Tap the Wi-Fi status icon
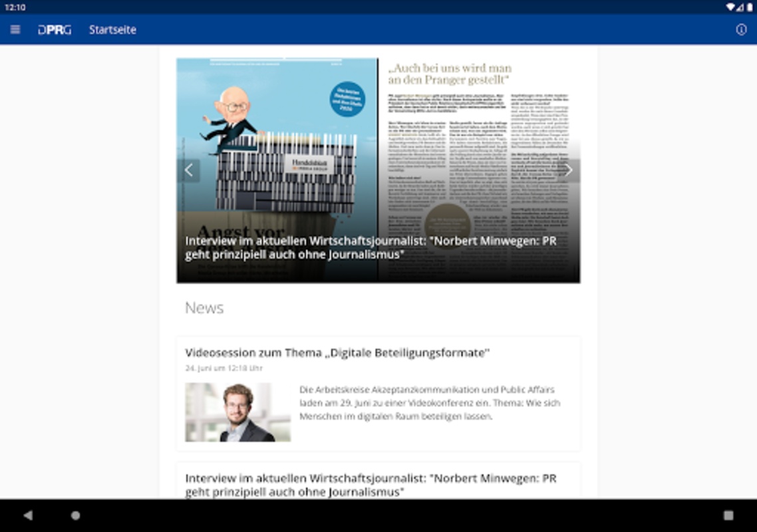Viewport: 757px width, 532px height. pos(730,7)
